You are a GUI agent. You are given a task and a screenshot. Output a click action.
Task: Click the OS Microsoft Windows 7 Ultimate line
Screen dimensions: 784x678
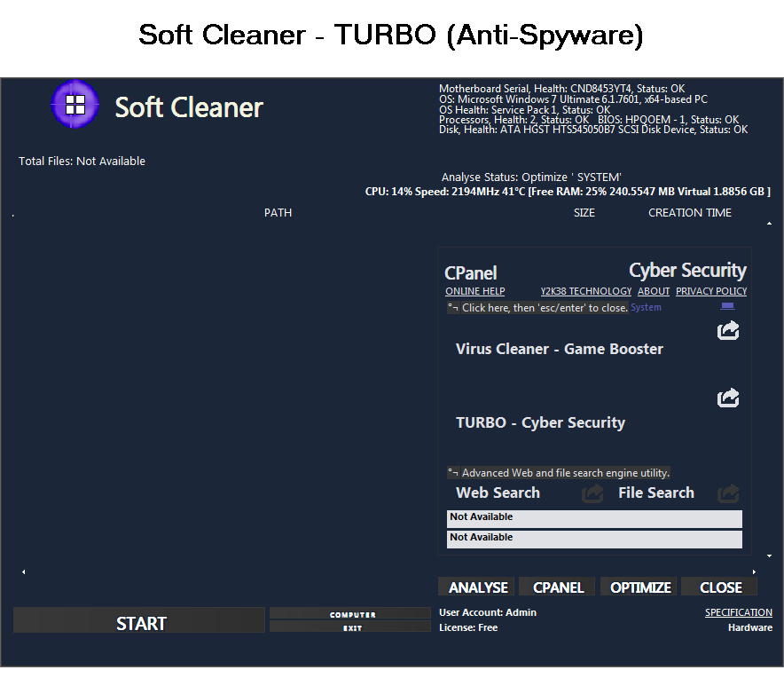[x=573, y=99]
